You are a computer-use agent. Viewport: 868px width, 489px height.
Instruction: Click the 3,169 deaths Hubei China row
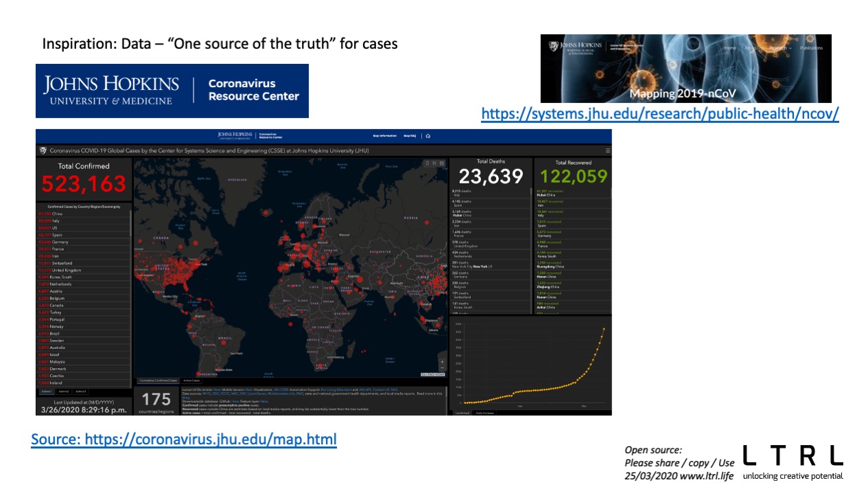tap(489, 214)
